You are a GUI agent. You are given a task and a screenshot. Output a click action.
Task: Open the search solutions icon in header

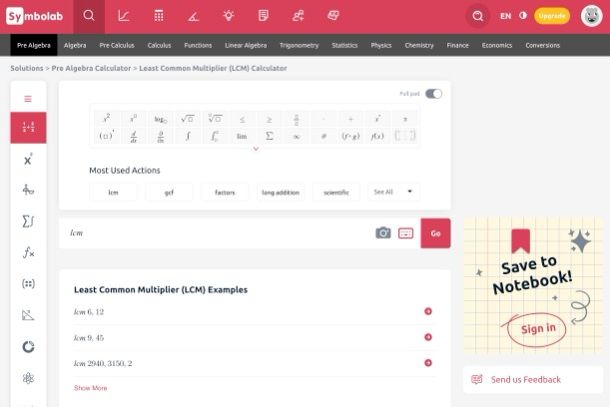(89, 16)
